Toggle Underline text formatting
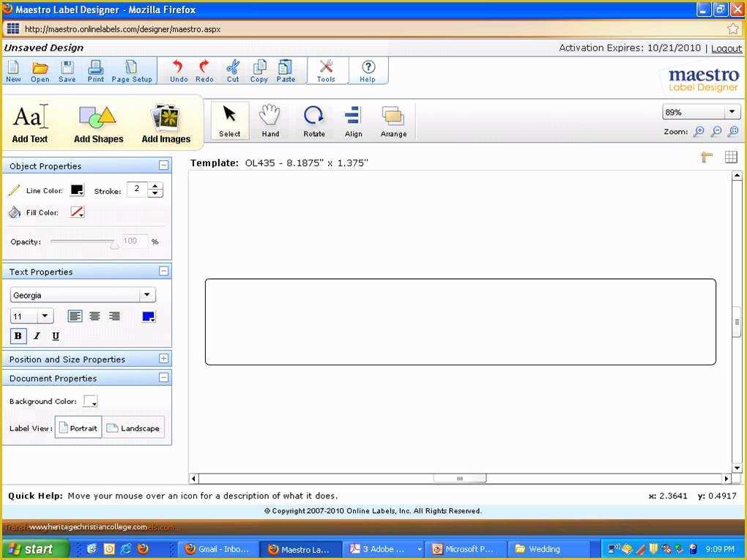 (x=56, y=336)
